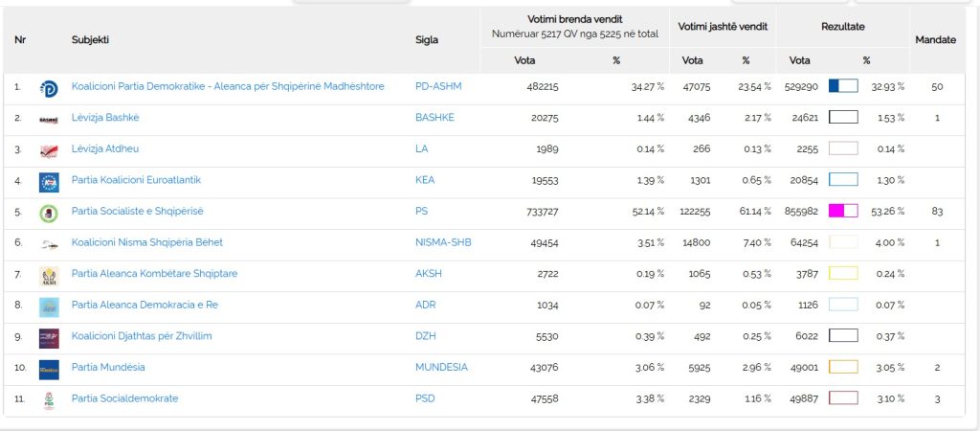Click the Sigla column header
Viewport: 980px width, 431px height.
point(427,39)
